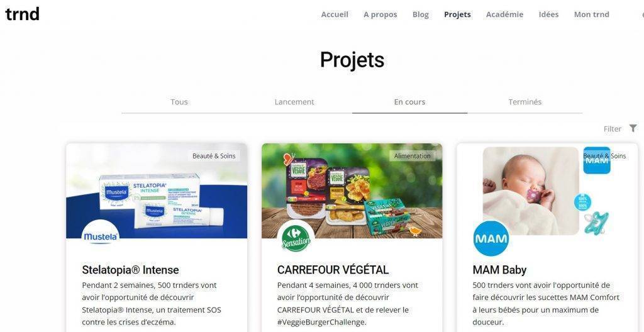644x332 pixels.
Task: Expand the Filter text option
Action: [612, 129]
